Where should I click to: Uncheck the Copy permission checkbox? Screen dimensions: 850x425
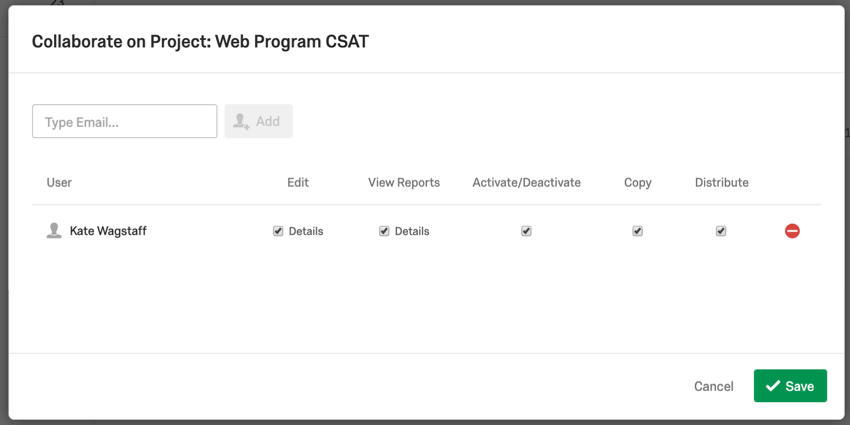click(638, 231)
